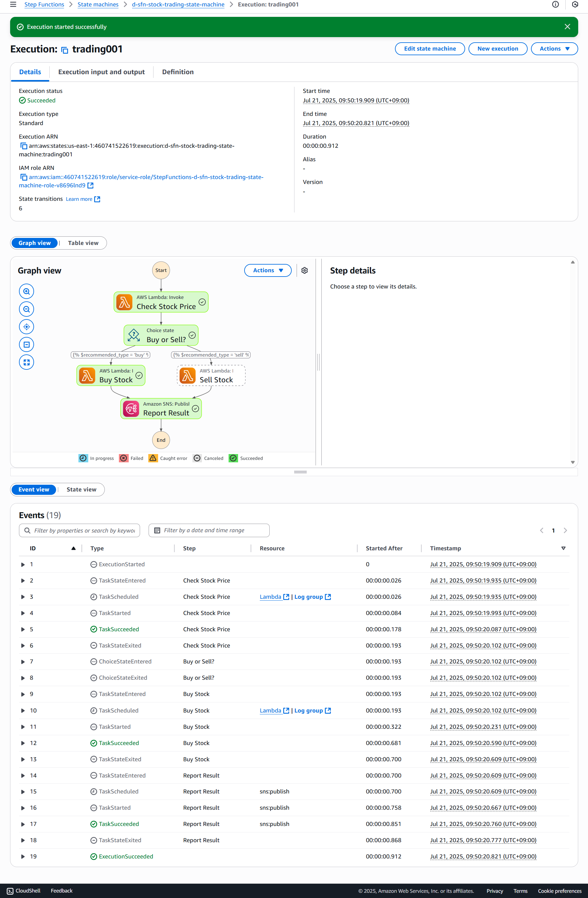Expand event row 5 TaskSucceeded

[x=23, y=629]
